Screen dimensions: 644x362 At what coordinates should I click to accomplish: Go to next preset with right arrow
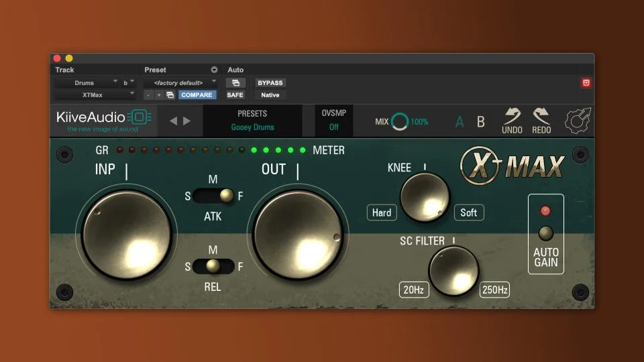pyautogui.click(x=187, y=121)
